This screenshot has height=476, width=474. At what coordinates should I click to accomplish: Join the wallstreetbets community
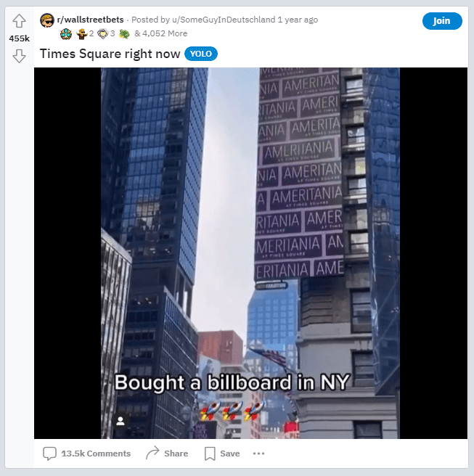tap(442, 21)
